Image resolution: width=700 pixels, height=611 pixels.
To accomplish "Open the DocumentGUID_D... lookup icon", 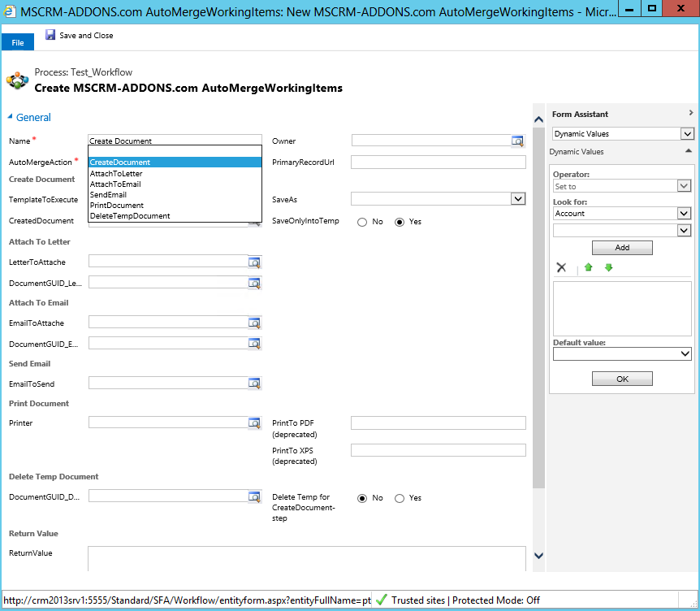I will pos(254,496).
